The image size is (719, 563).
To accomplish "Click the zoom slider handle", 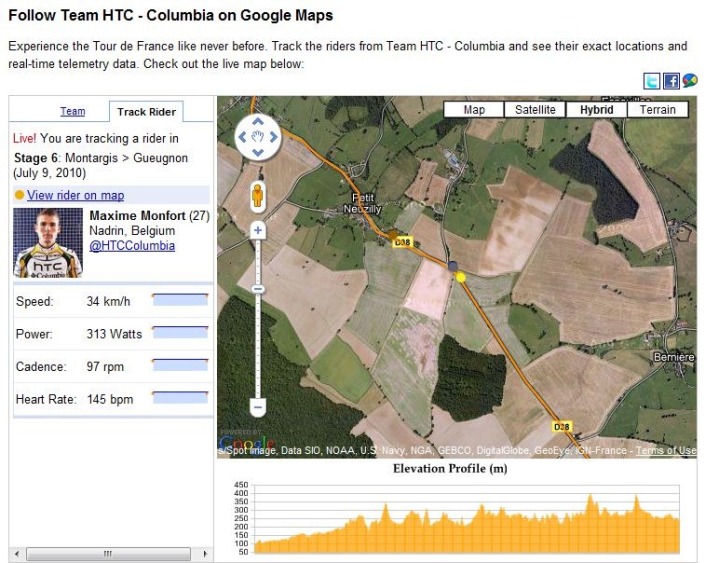I will (258, 289).
